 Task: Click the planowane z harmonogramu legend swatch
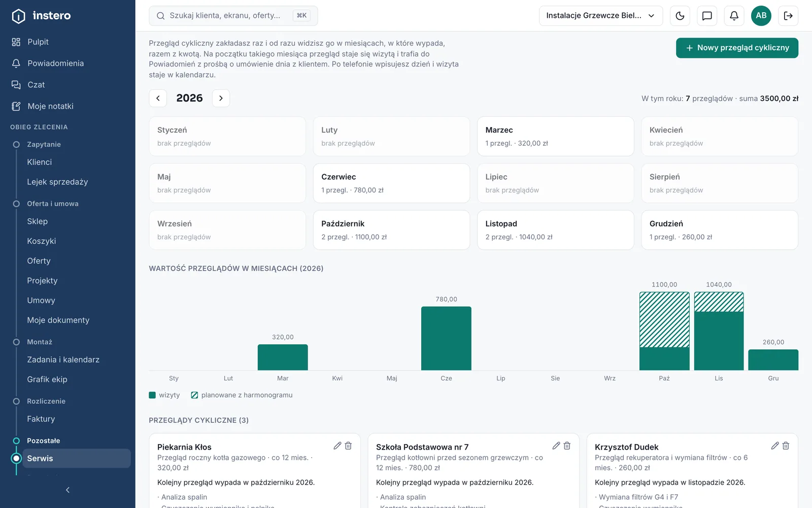point(194,395)
